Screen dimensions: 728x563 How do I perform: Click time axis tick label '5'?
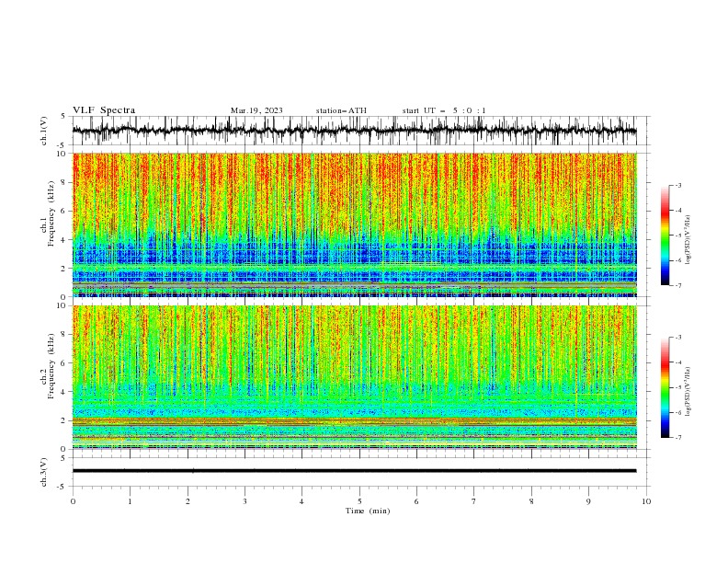click(359, 501)
